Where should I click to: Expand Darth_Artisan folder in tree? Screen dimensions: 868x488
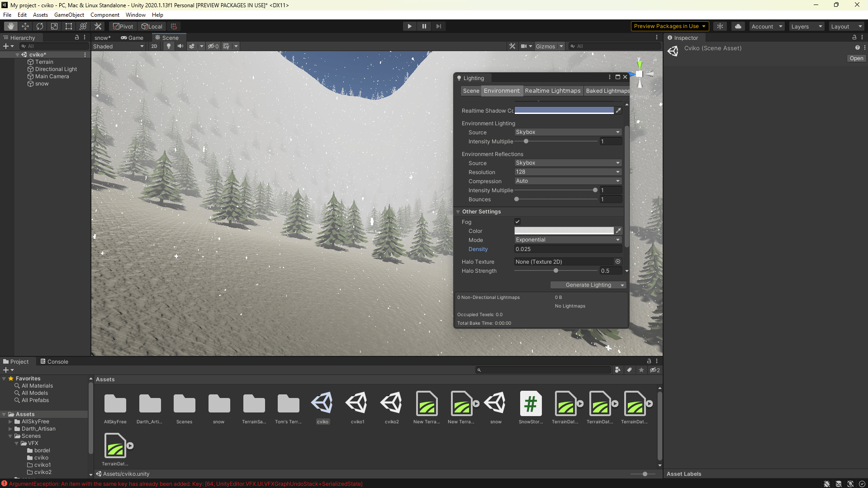(10, 429)
